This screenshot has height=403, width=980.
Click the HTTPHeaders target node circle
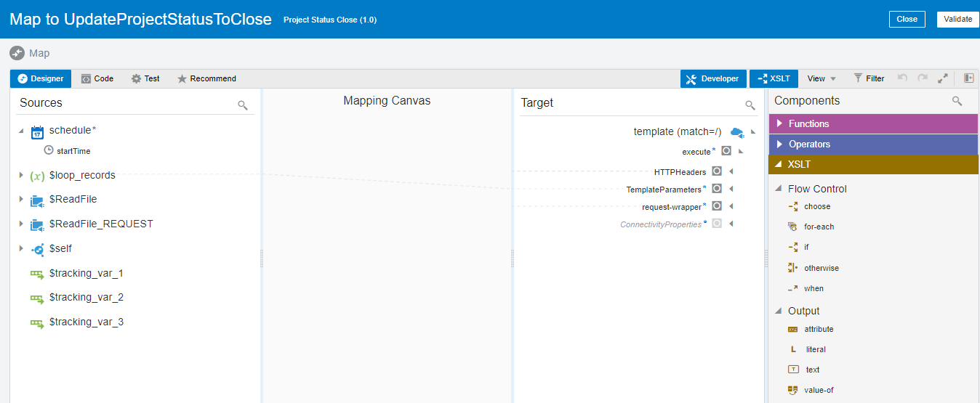coord(717,171)
